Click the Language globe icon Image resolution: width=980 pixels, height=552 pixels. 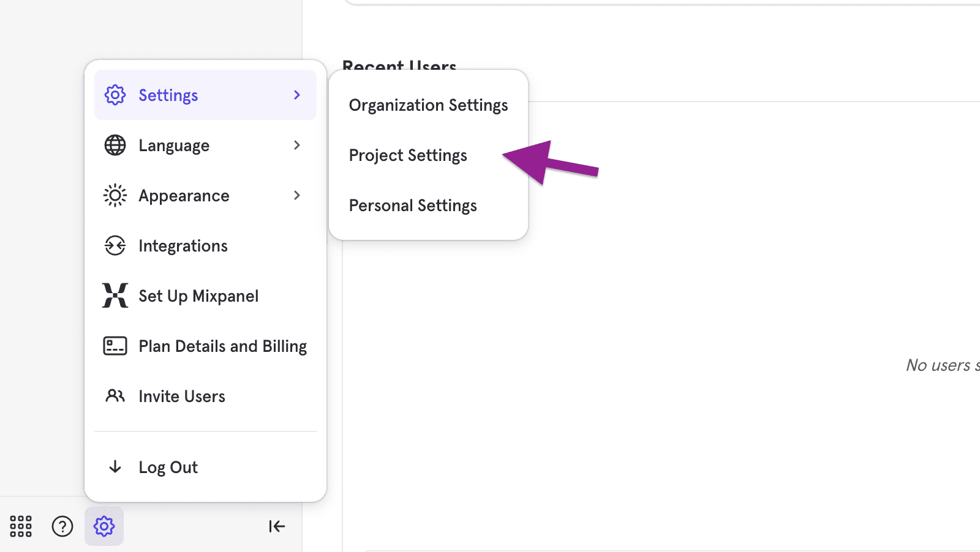click(x=115, y=145)
